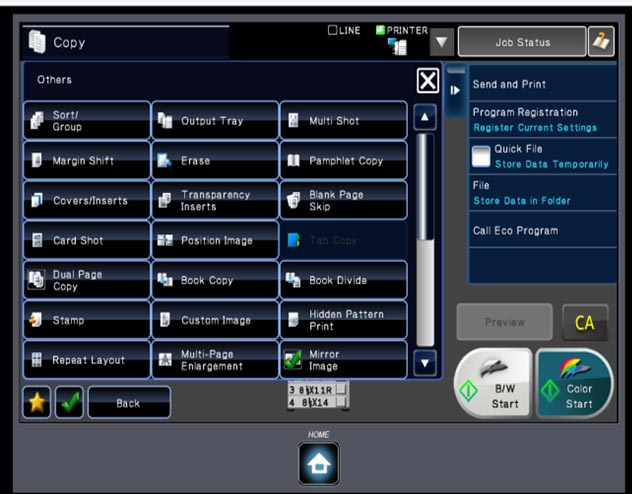Choose the Card Shot function
The image size is (632, 494).
click(x=87, y=240)
